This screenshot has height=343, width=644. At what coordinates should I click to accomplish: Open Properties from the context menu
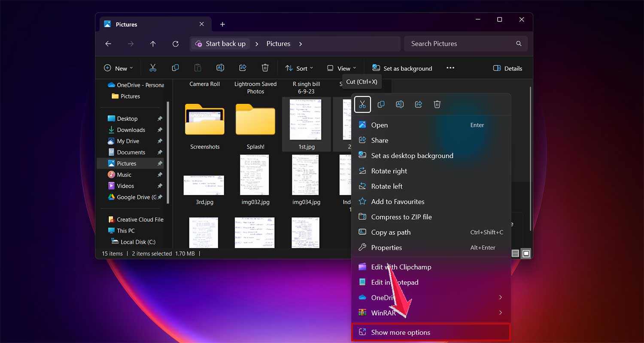pyautogui.click(x=386, y=247)
